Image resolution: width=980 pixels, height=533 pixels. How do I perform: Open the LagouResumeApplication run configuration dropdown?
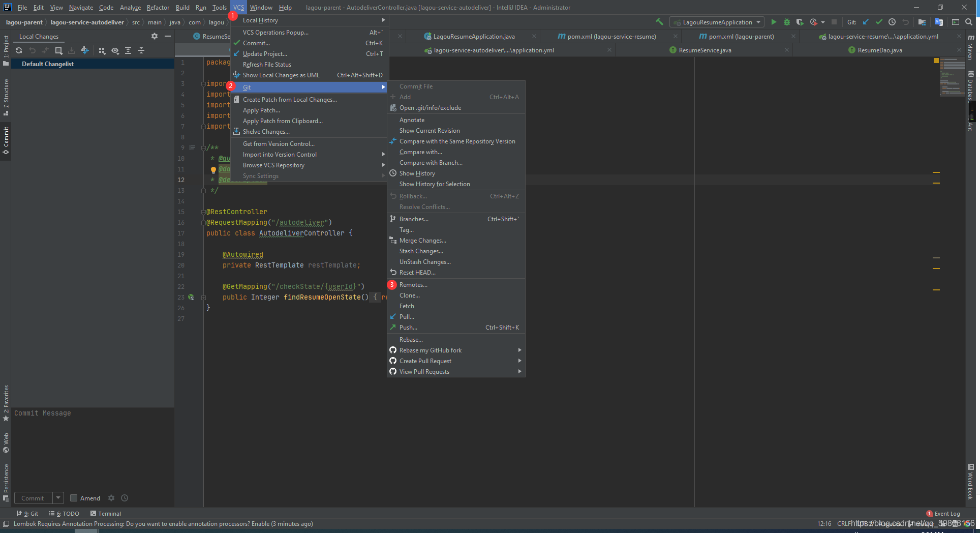click(x=717, y=22)
